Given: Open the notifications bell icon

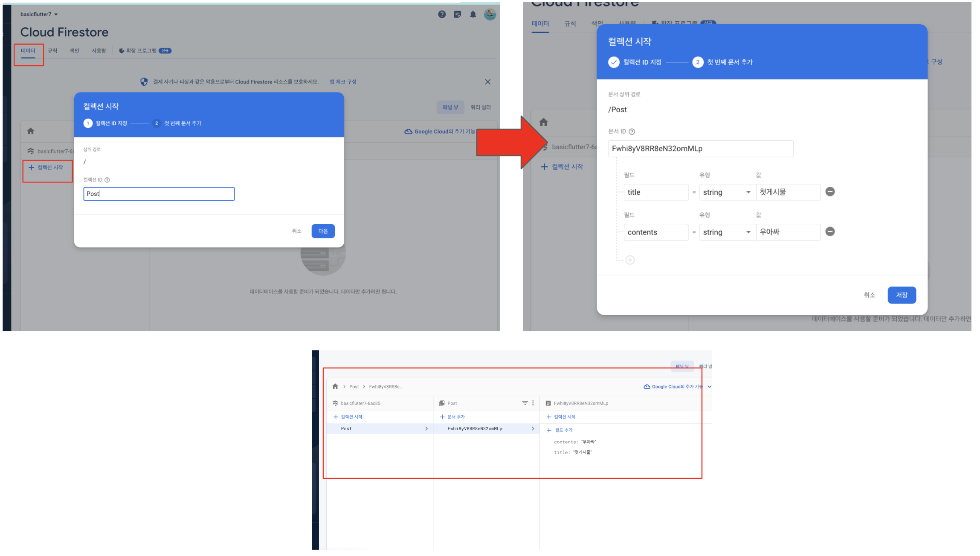Looking at the screenshot, I should click(x=473, y=14).
